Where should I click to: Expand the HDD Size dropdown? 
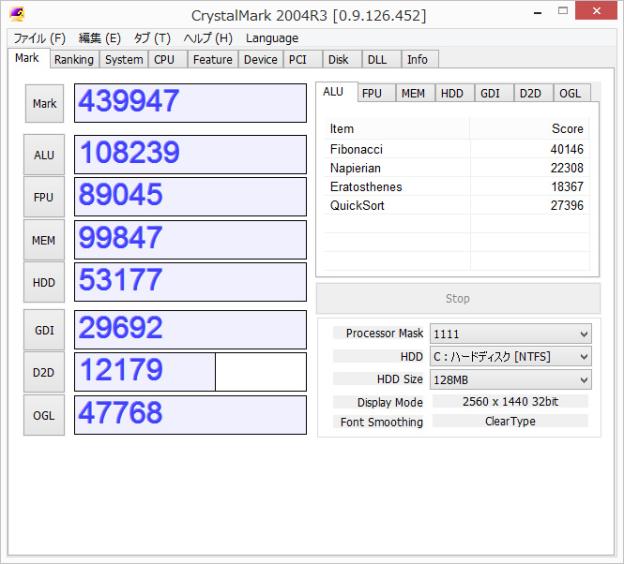(511, 379)
